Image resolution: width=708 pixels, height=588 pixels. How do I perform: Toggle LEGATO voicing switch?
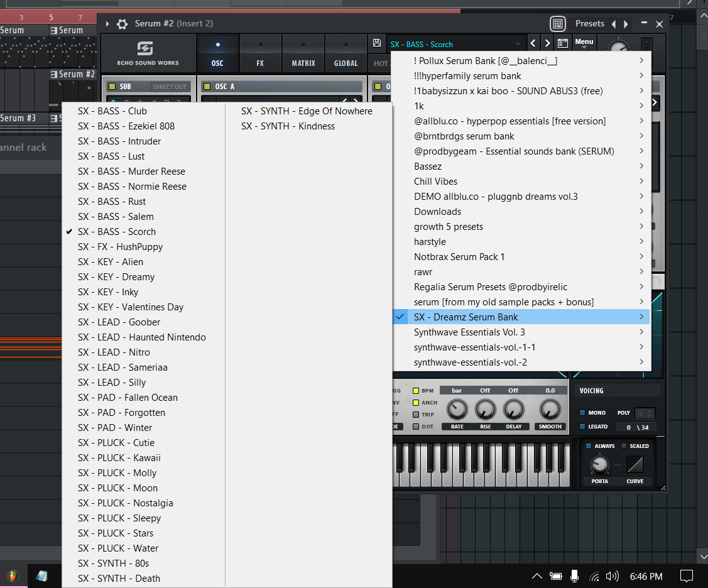coord(582,427)
